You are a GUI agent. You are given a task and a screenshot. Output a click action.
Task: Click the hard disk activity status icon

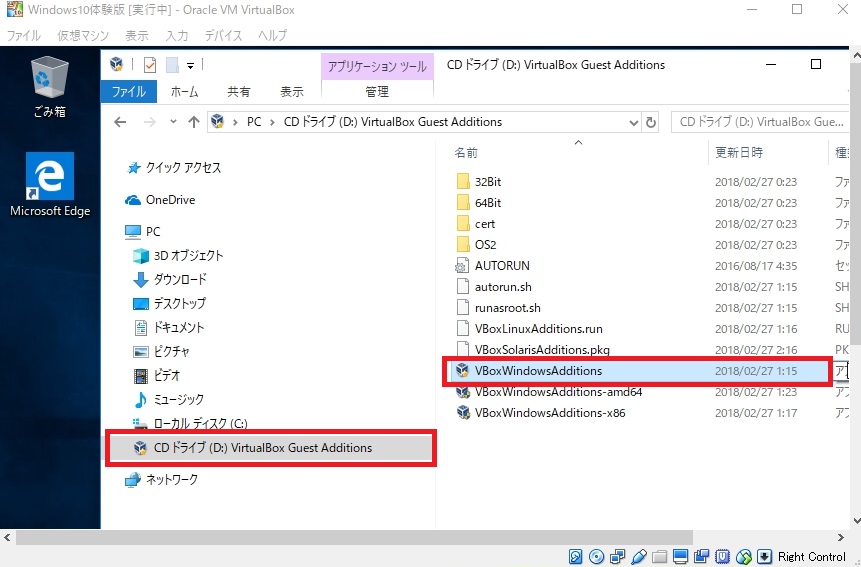[575, 557]
